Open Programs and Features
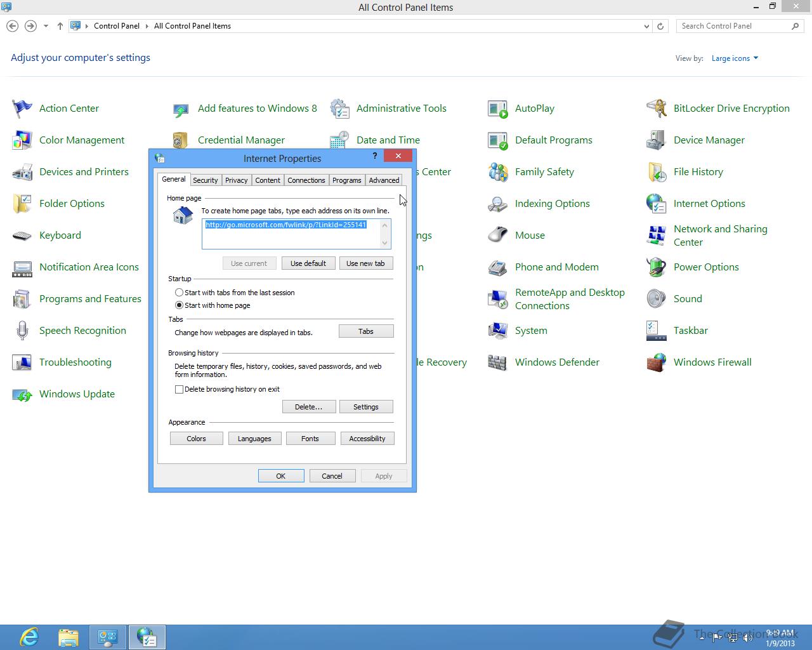Image resolution: width=812 pixels, height=650 pixels. click(x=90, y=299)
